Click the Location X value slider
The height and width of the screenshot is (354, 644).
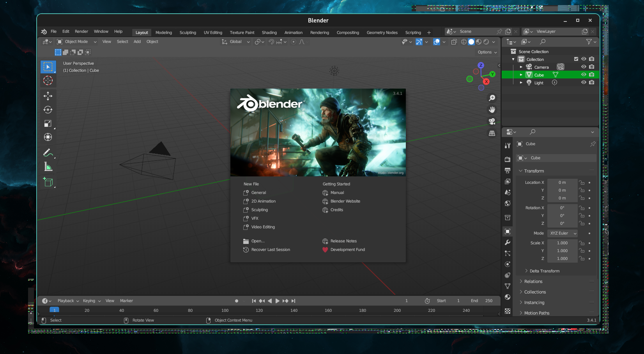(x=563, y=182)
